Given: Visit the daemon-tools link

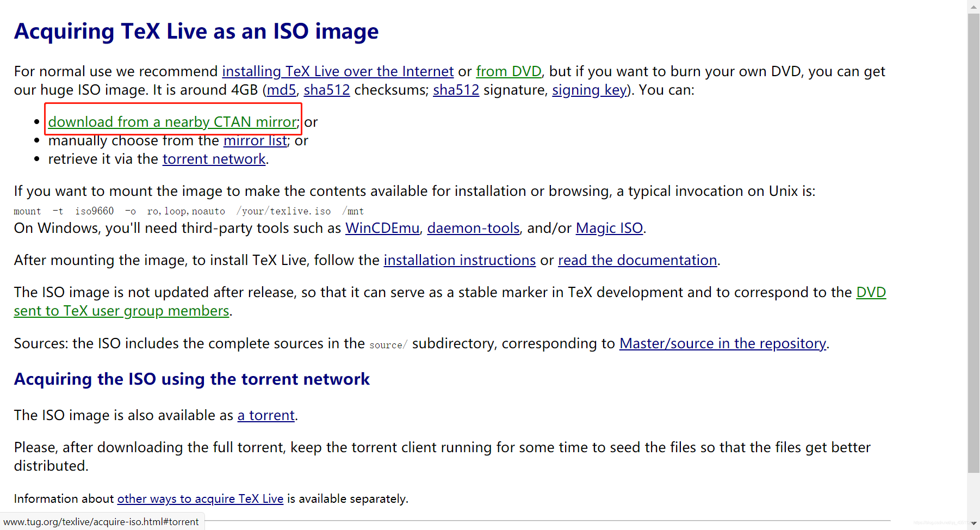Looking at the screenshot, I should 473,228.
